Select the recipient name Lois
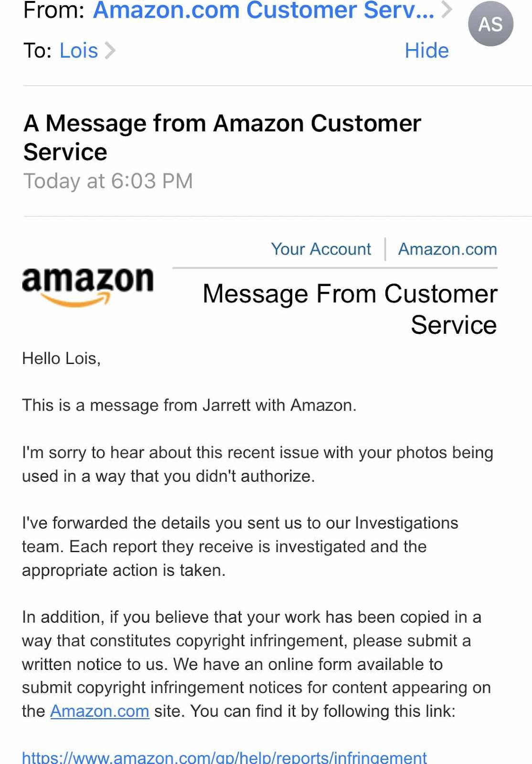Screen dimensions: 532x764 (78, 51)
